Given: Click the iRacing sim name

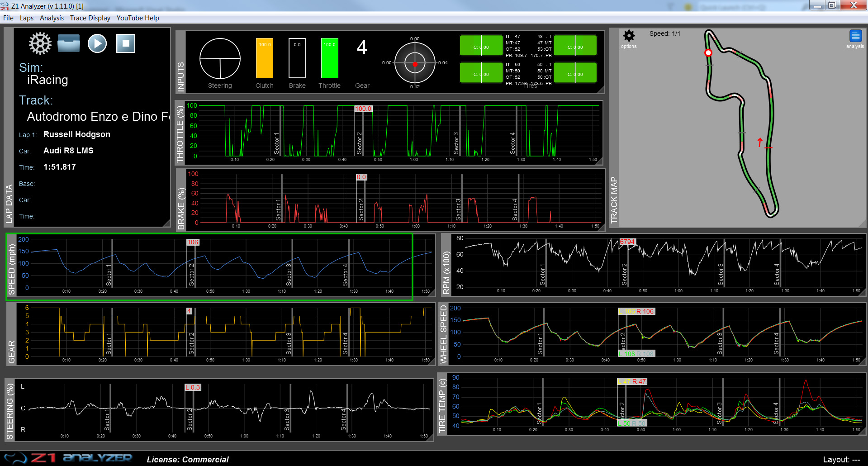Looking at the screenshot, I should point(47,80).
